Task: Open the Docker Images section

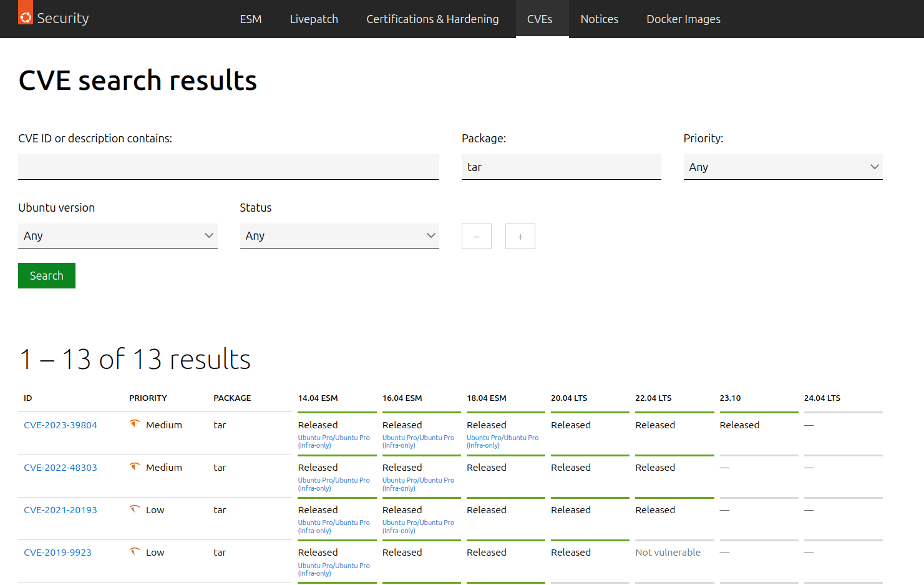Action: (683, 19)
